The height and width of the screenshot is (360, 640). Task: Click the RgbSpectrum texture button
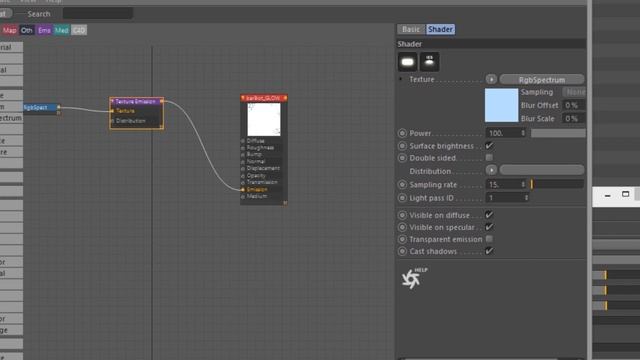coord(542,80)
